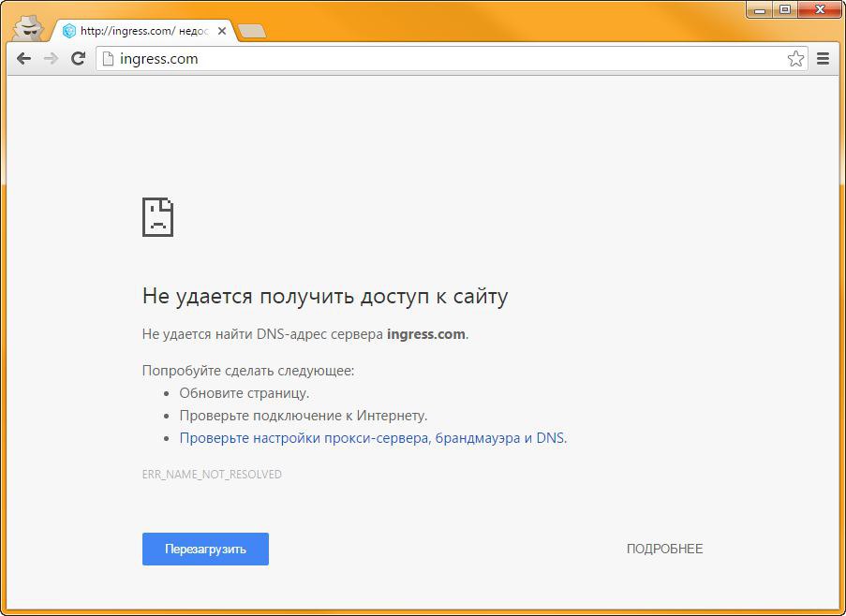This screenshot has width=846, height=616.
Task: Click the ERR_NAME_NOT_RESOLVED error code
Action: [x=212, y=475]
